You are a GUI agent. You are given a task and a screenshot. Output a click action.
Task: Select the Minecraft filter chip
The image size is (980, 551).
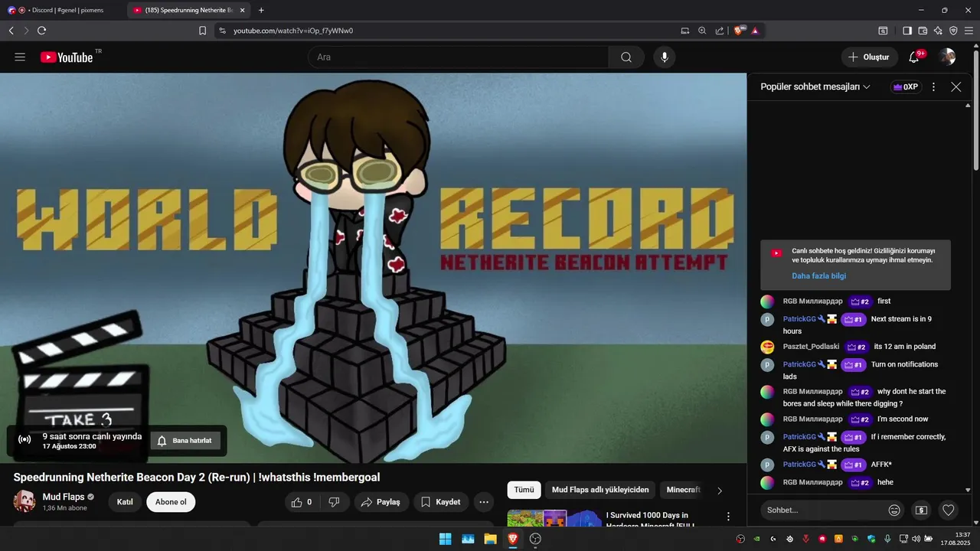click(x=683, y=490)
